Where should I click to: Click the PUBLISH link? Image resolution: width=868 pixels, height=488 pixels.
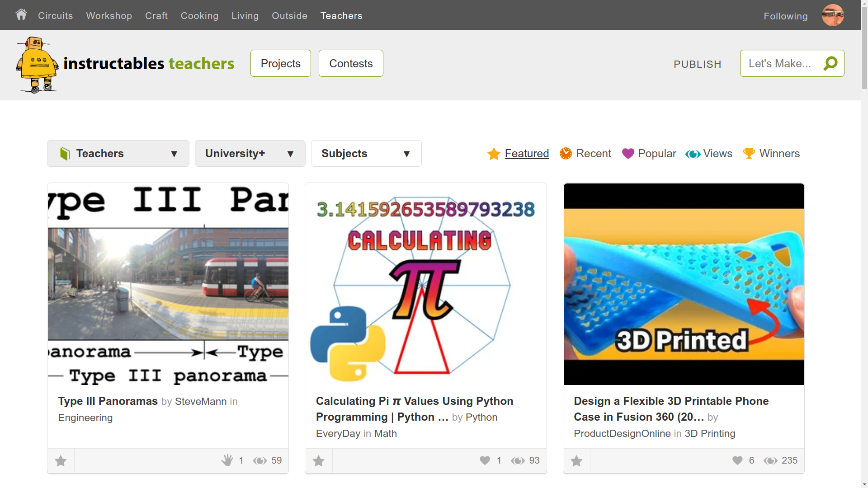point(697,64)
